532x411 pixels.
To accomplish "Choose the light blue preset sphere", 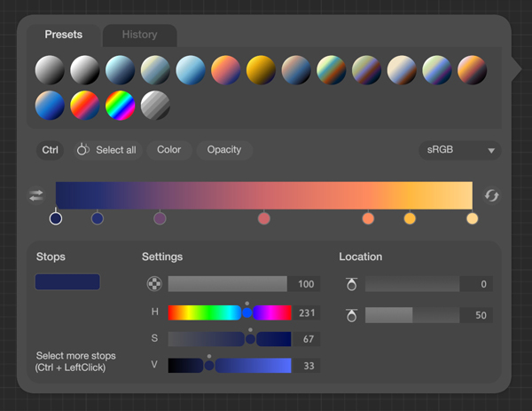I will coord(191,70).
